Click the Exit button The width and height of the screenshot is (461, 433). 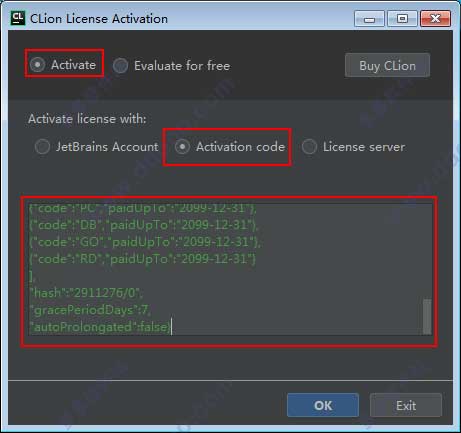[406, 405]
